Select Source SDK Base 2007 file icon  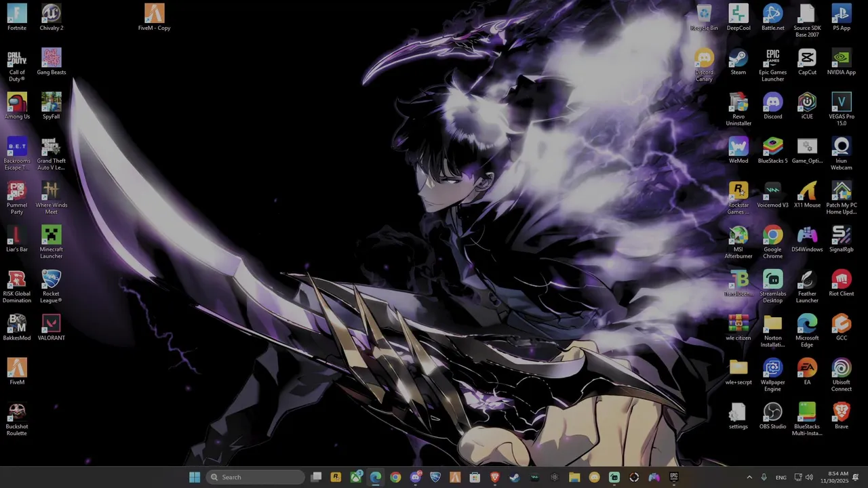pyautogui.click(x=807, y=21)
